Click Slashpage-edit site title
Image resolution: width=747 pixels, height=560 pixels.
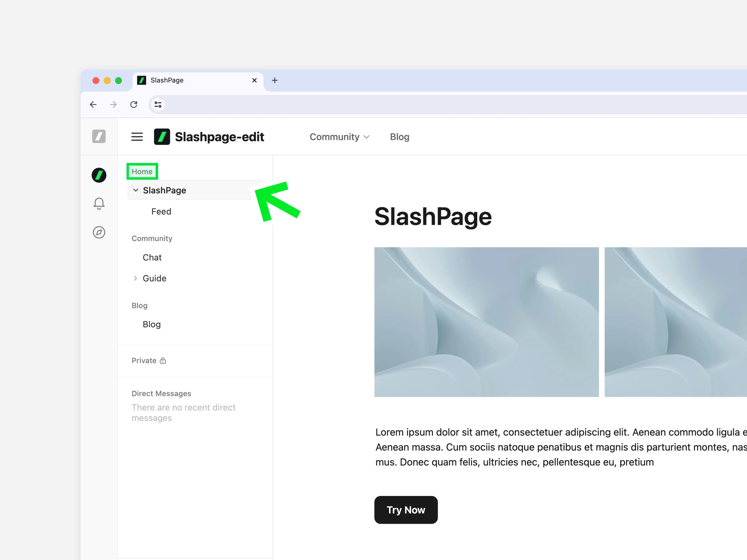[x=220, y=137]
